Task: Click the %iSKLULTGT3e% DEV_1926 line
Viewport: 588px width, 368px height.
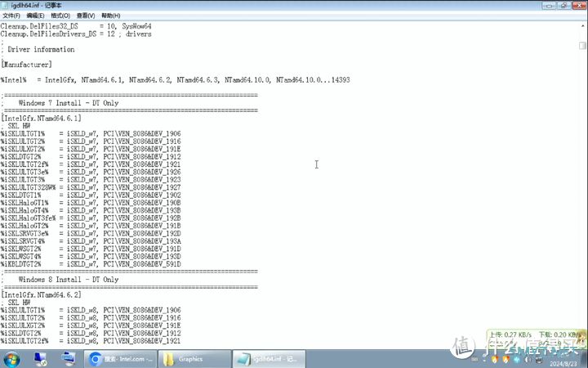Action: [x=91, y=172]
